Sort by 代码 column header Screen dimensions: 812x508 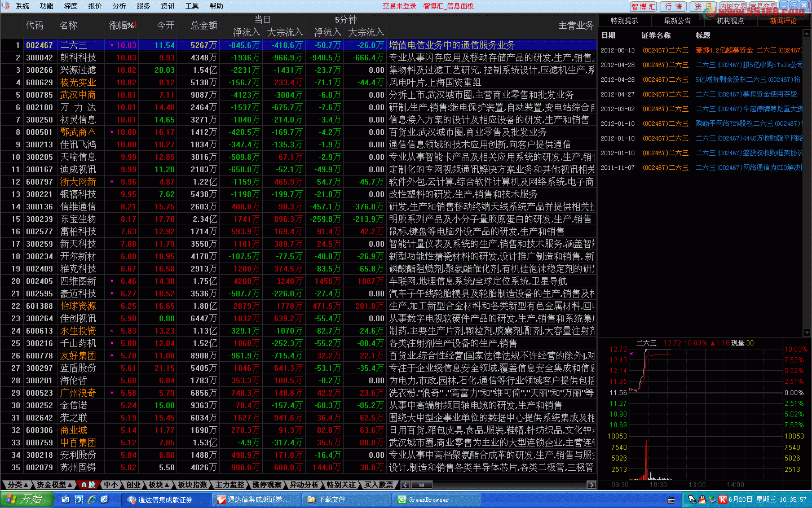[x=35, y=25]
